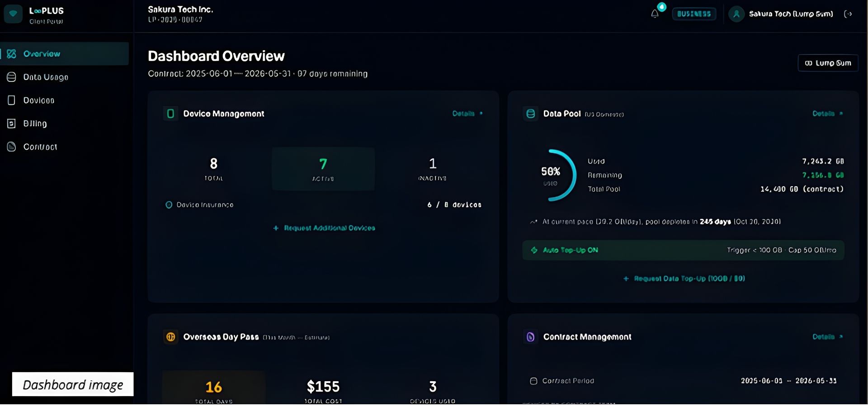The width and height of the screenshot is (868, 407).
Task: Click the Device Management card icon
Action: pyautogui.click(x=170, y=114)
